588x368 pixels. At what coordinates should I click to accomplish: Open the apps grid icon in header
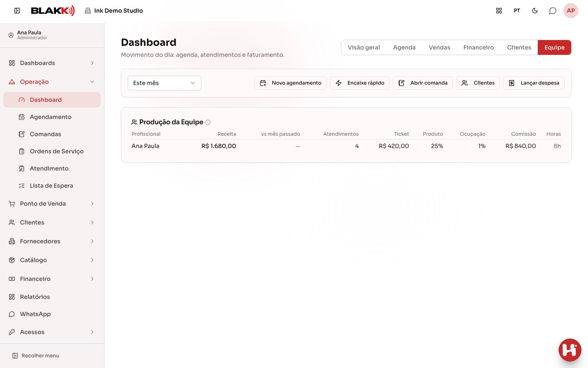tap(499, 11)
